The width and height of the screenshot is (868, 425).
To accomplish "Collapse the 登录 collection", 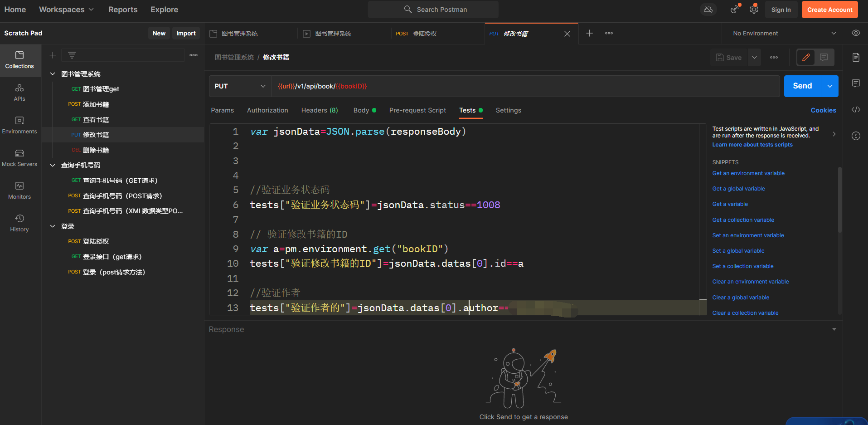I will coord(53,226).
